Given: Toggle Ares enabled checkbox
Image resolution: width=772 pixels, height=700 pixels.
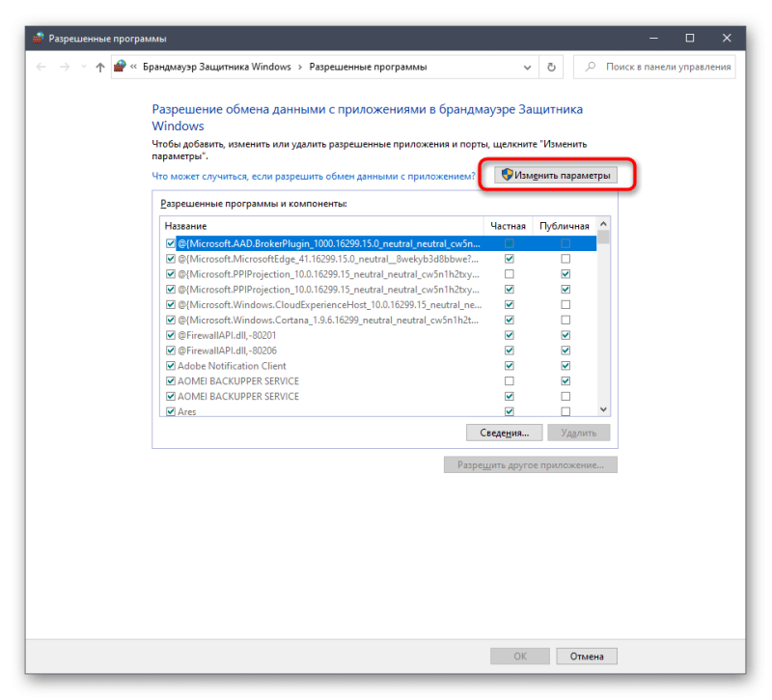Looking at the screenshot, I should click(171, 411).
